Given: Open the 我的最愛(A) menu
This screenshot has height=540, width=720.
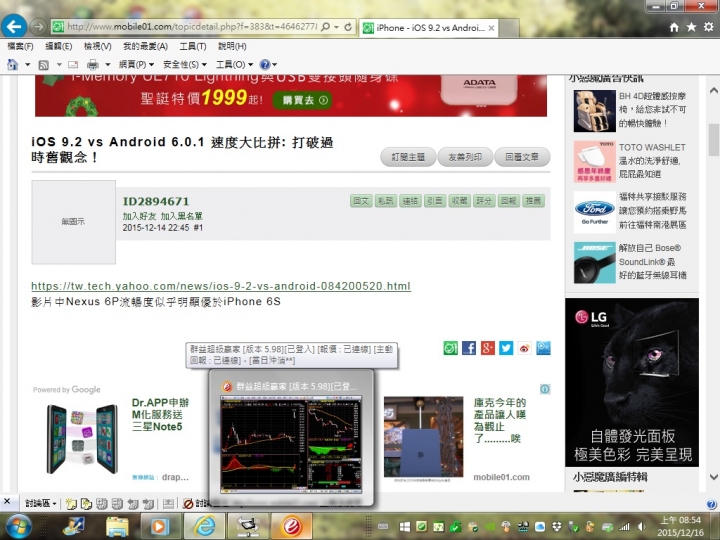Looking at the screenshot, I should coord(145,46).
